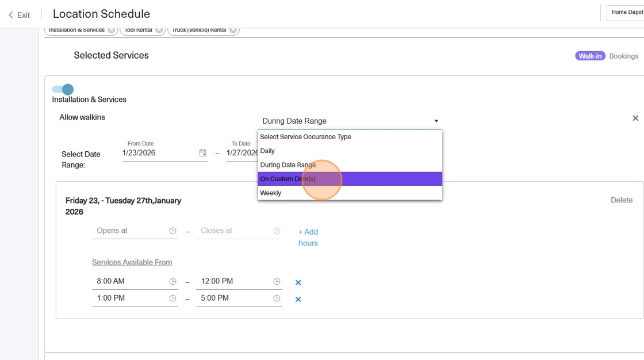Click the Delete button for date range
The width and height of the screenshot is (644, 360).
click(x=621, y=200)
